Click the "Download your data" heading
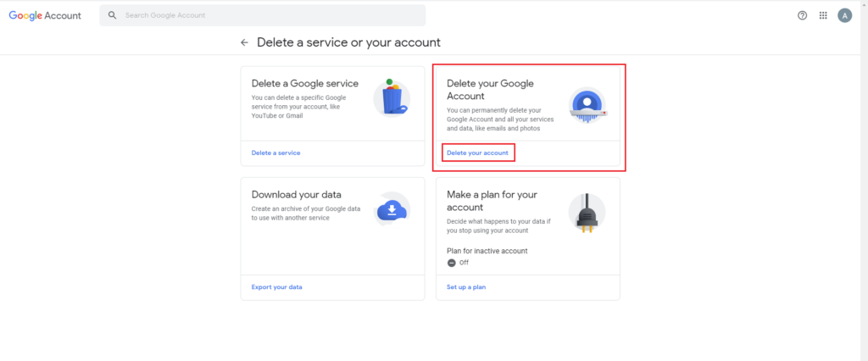The height and width of the screenshot is (361, 868). 296,195
